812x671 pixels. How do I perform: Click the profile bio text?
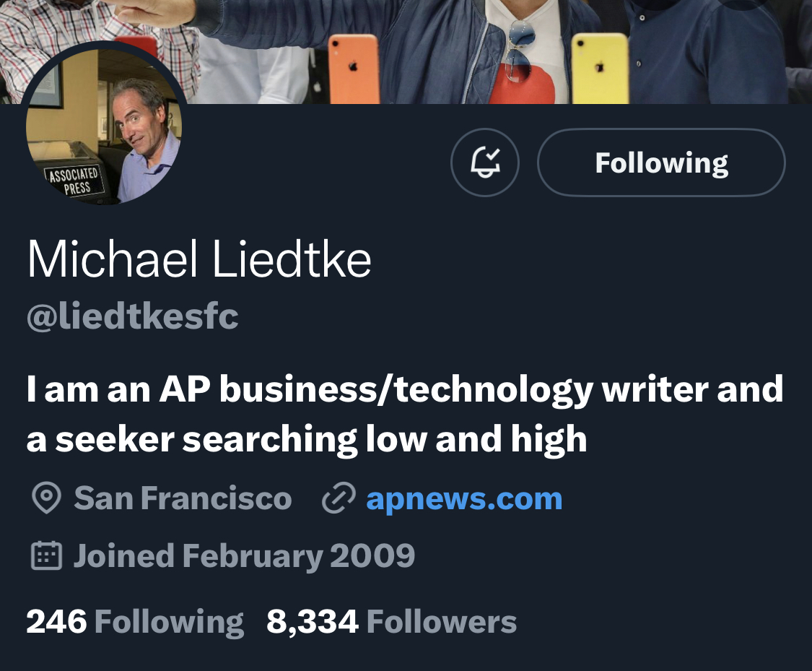coord(405,414)
